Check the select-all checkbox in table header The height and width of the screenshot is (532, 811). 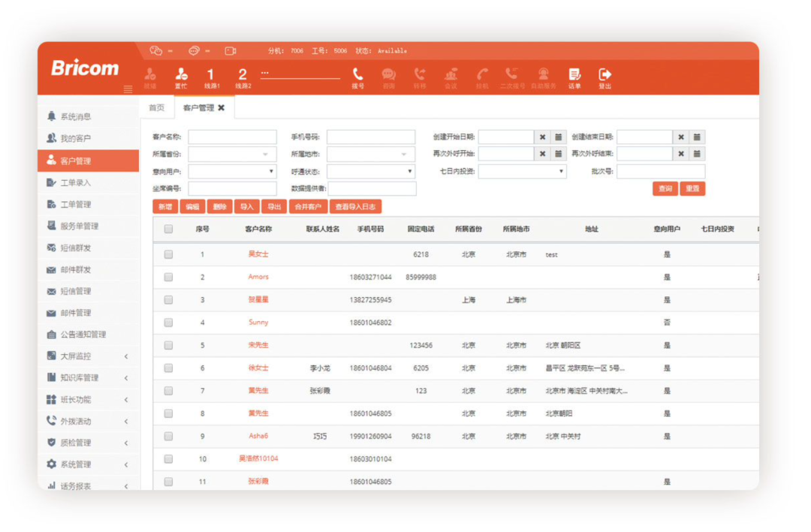168,230
